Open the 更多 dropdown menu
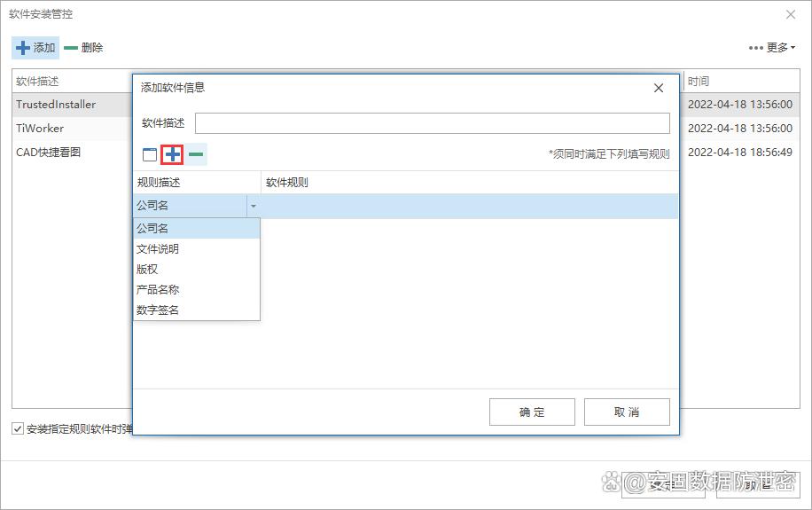This screenshot has height=510, width=812. click(771, 48)
